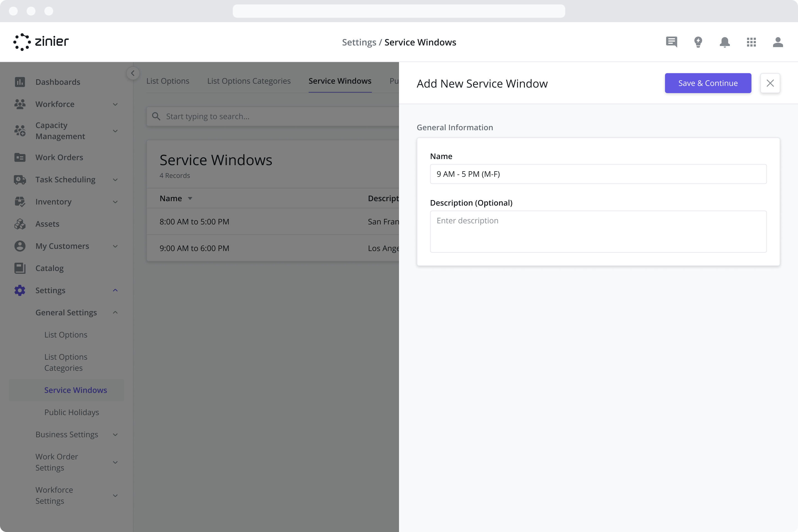Click the browser address bar
This screenshot has height=532, width=798.
pos(399,11)
